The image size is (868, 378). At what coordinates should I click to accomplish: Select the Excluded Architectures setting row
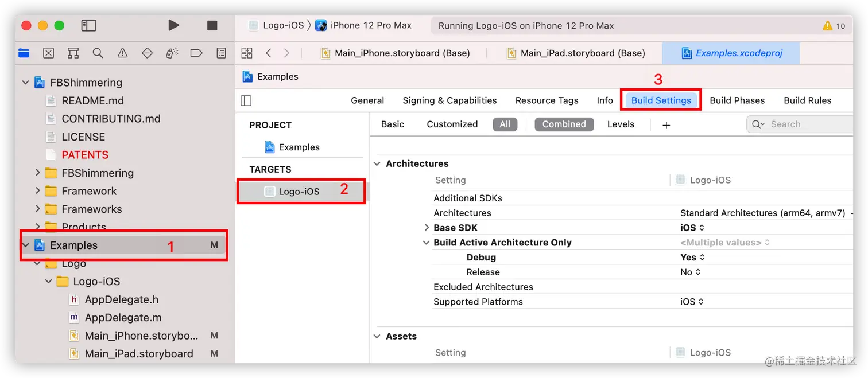point(642,287)
